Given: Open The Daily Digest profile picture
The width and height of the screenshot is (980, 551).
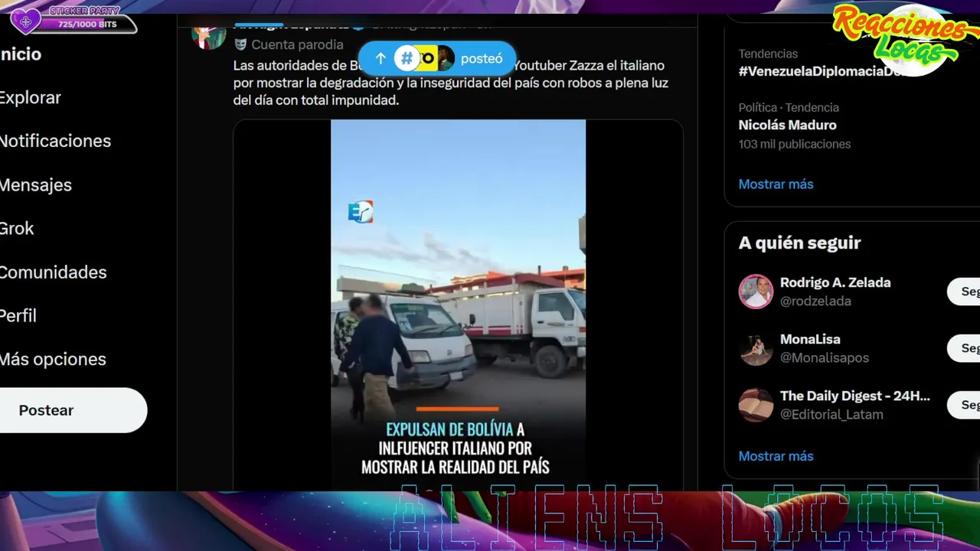Looking at the screenshot, I should (x=756, y=405).
